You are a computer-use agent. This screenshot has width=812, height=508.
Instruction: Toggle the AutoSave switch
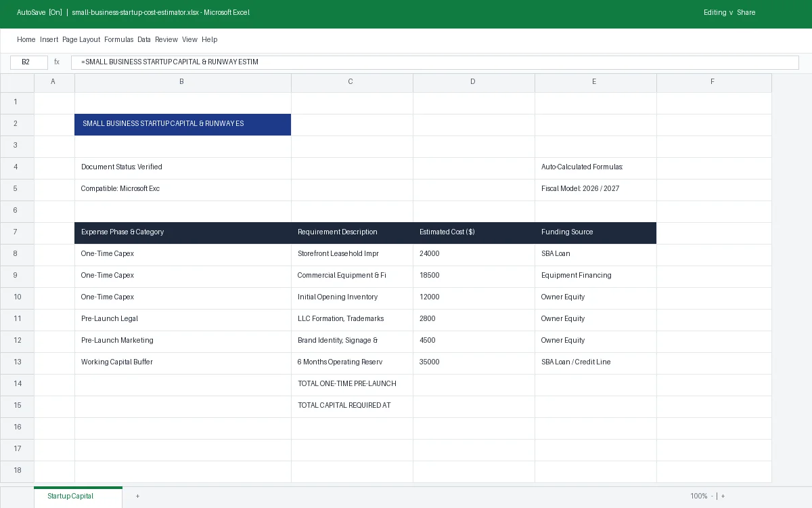pyautogui.click(x=39, y=12)
